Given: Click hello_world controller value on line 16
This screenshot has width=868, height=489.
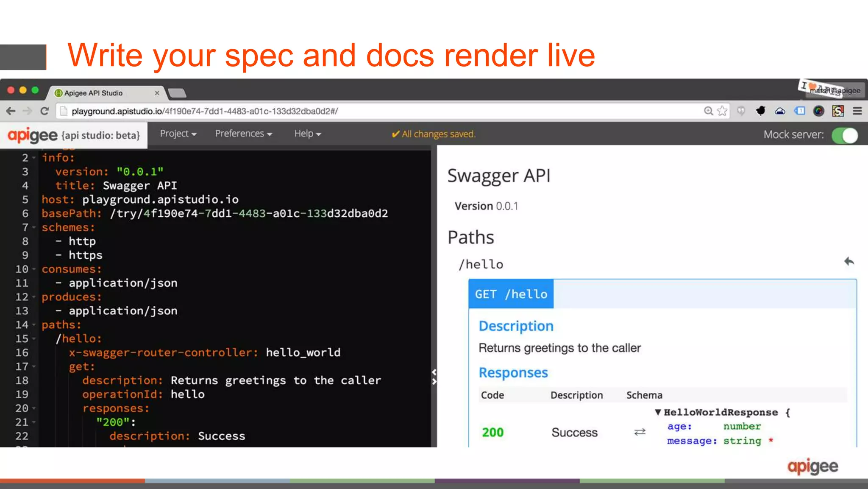Looking at the screenshot, I should coord(303,352).
